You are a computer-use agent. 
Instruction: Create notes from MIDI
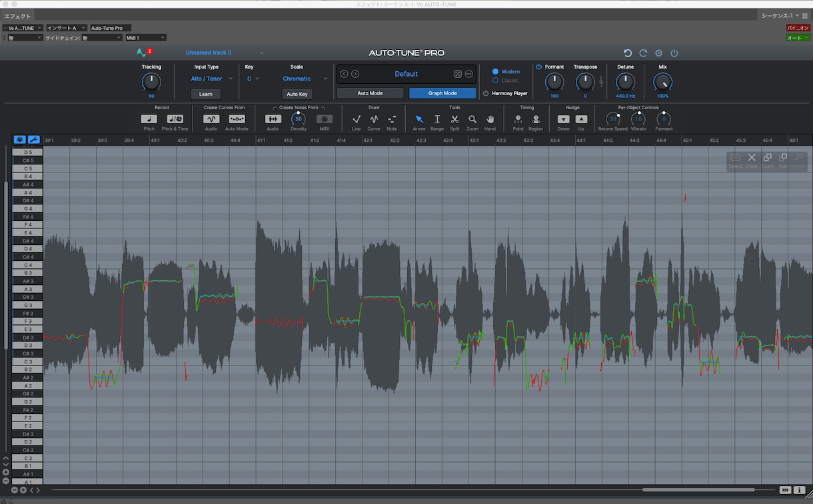click(x=325, y=119)
